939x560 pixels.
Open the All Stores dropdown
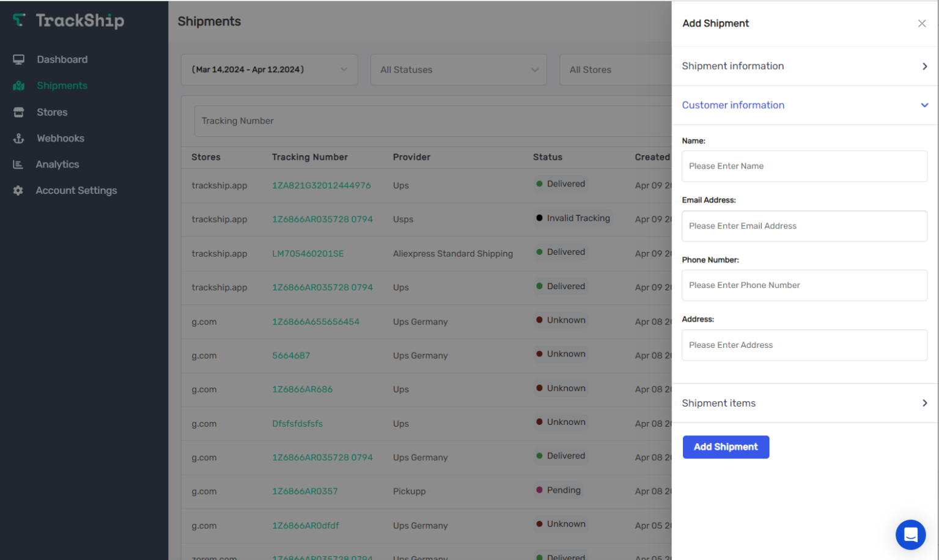tap(616, 70)
